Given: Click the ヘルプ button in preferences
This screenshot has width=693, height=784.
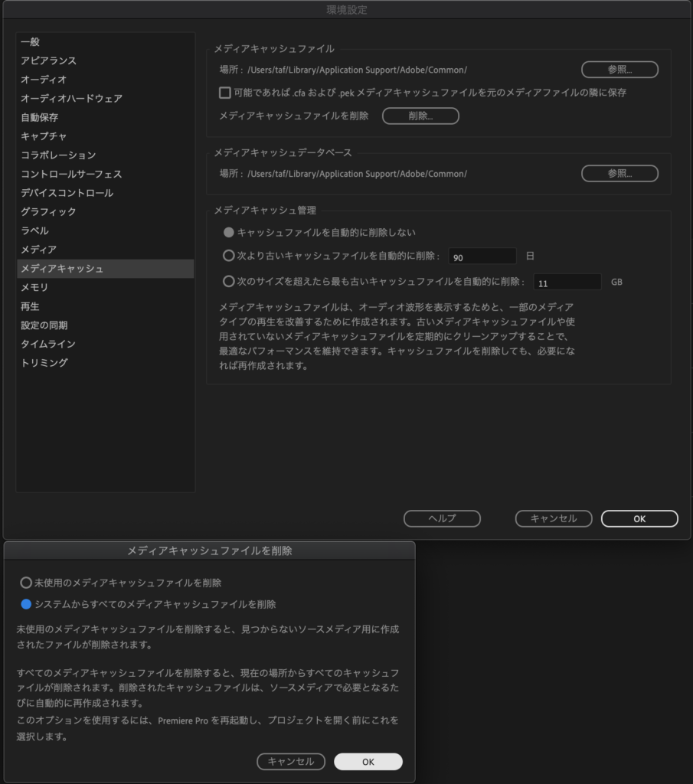Looking at the screenshot, I should pyautogui.click(x=442, y=518).
